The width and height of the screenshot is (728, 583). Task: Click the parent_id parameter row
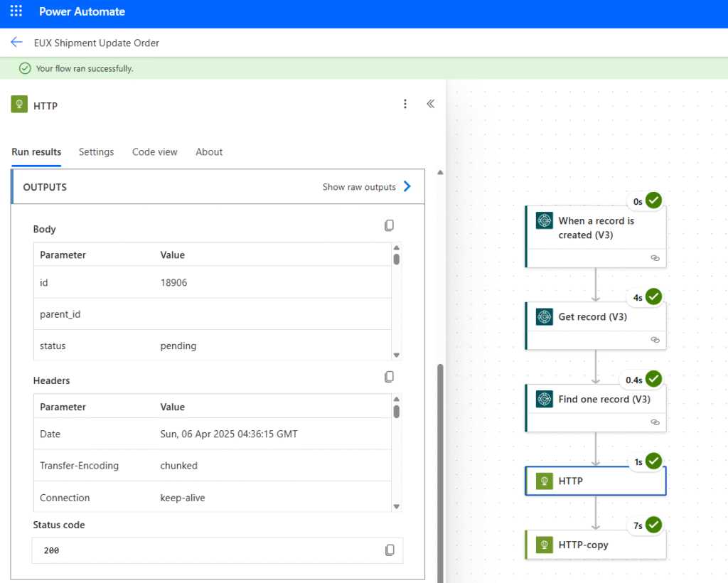click(212, 314)
